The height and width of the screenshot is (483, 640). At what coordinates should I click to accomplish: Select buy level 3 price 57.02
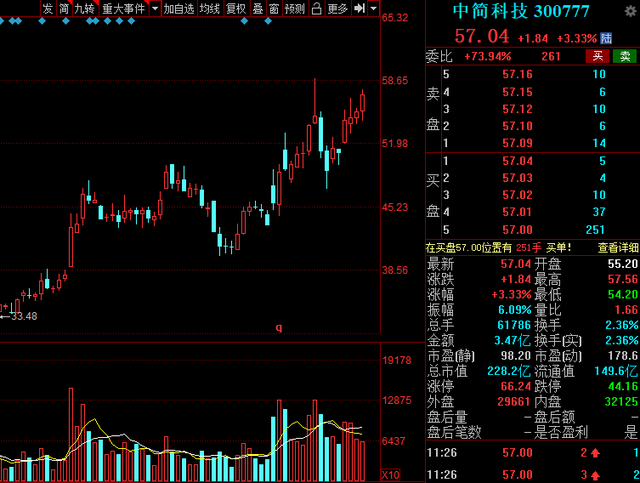[517, 195]
